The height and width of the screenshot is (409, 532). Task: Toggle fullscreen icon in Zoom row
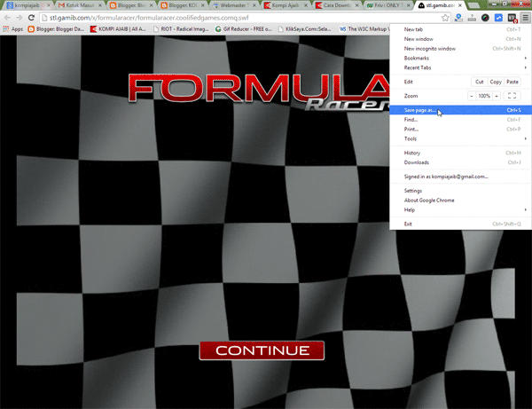tap(512, 96)
